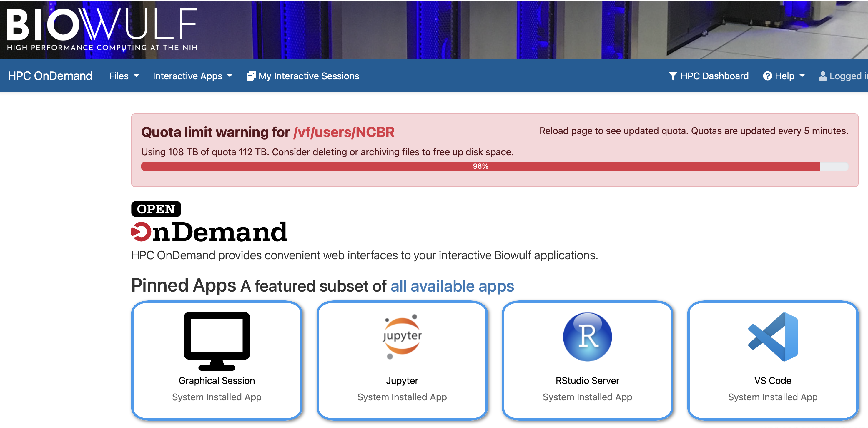Image resolution: width=868 pixels, height=428 pixels.
Task: Follow the all available apps link
Action: [x=452, y=286]
